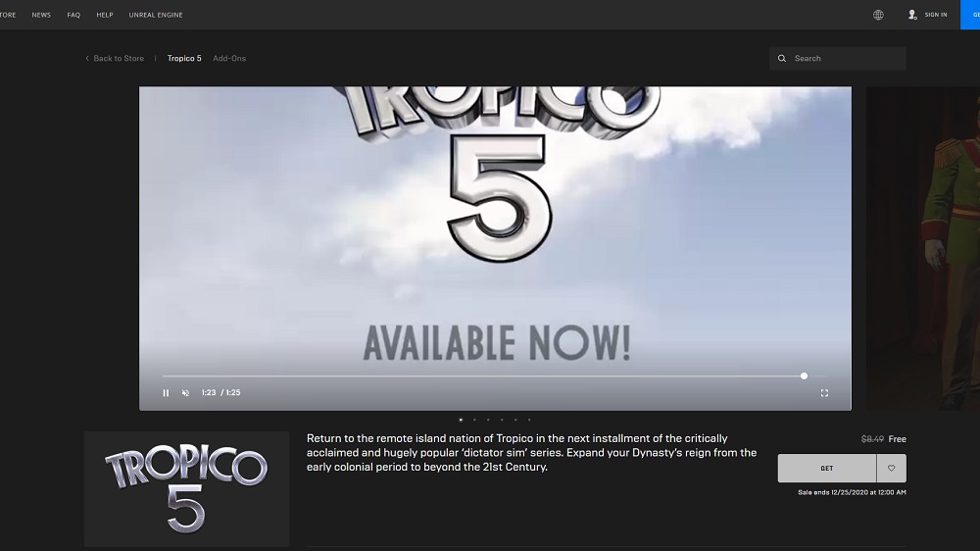Open the News menu item

pyautogui.click(x=41, y=15)
